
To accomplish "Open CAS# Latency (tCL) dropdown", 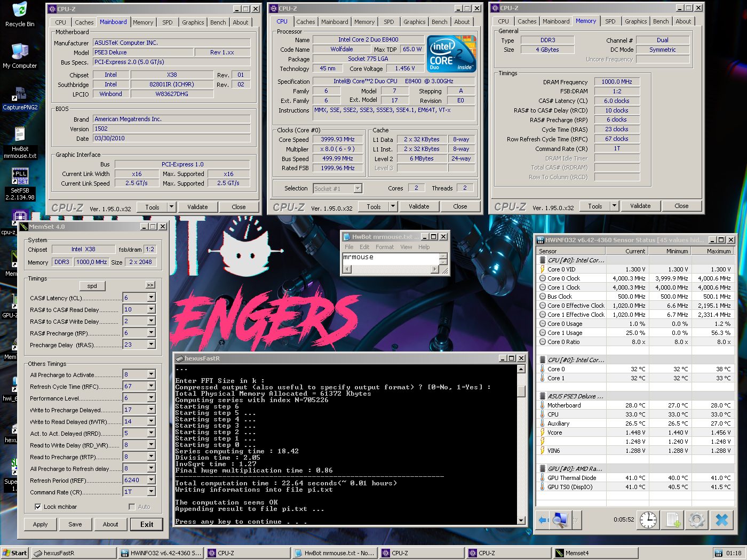I will pos(152,298).
